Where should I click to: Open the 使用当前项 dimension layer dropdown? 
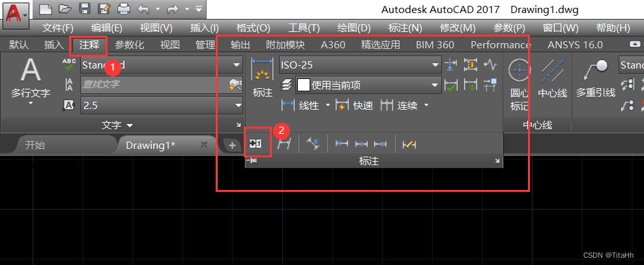click(x=368, y=85)
